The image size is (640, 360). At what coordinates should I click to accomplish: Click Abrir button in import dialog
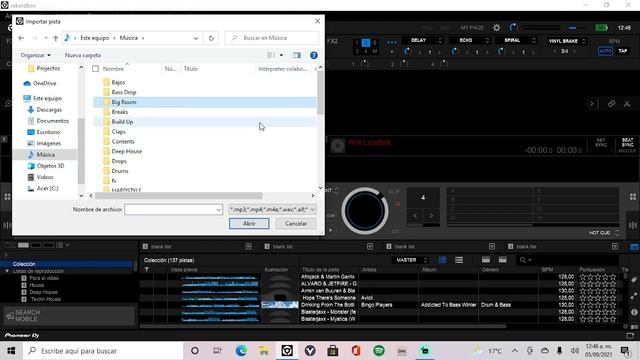tap(249, 224)
